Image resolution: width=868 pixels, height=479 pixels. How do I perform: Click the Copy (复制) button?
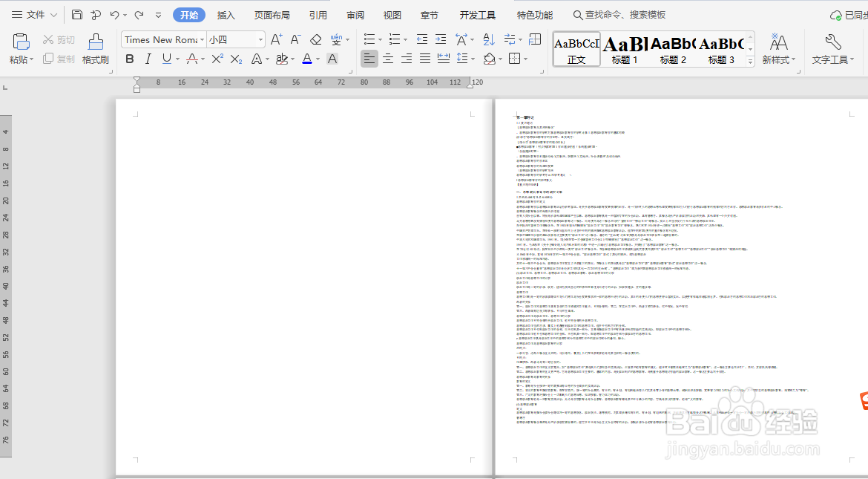point(59,59)
